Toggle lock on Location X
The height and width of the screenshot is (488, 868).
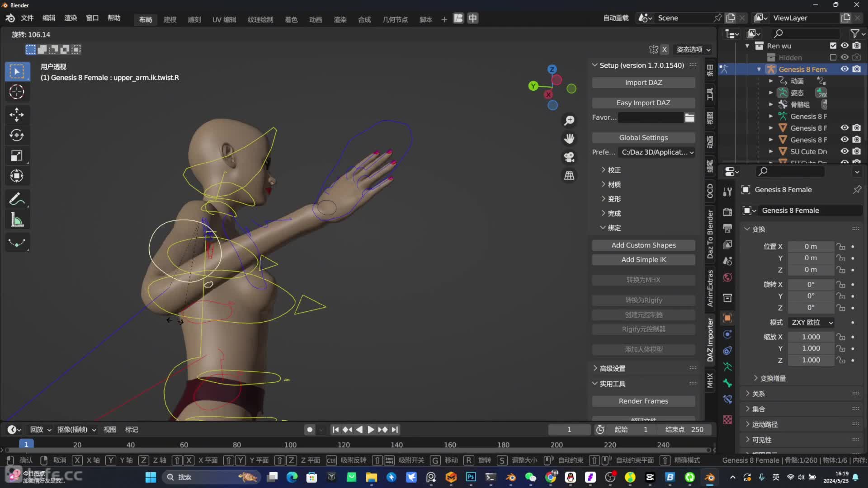pyautogui.click(x=841, y=247)
